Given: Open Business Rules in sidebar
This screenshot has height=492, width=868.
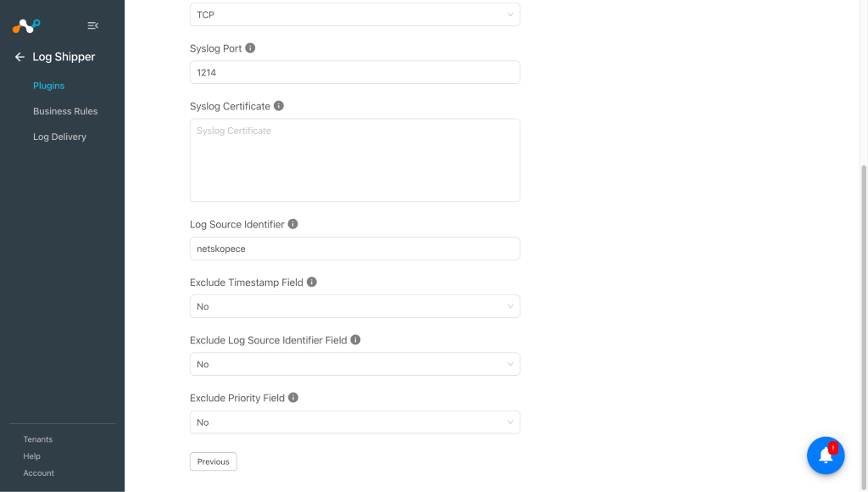Looking at the screenshot, I should pos(65,111).
